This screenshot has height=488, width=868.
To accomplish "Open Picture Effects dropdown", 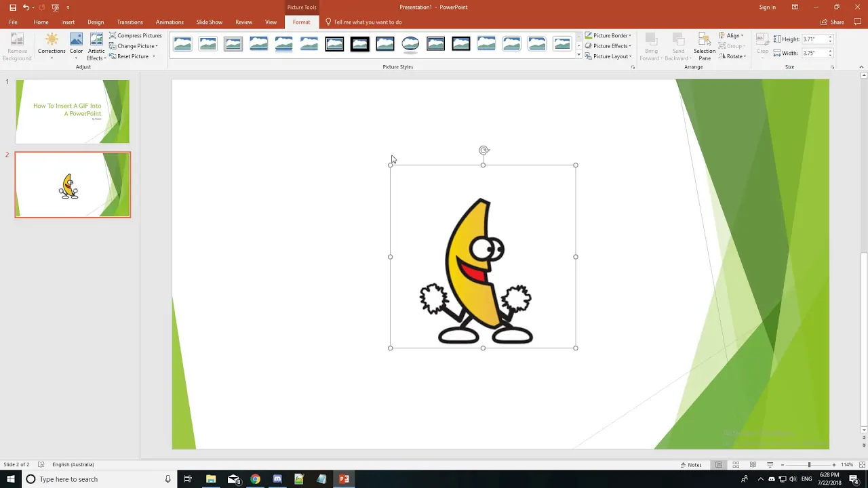I will (x=608, y=46).
